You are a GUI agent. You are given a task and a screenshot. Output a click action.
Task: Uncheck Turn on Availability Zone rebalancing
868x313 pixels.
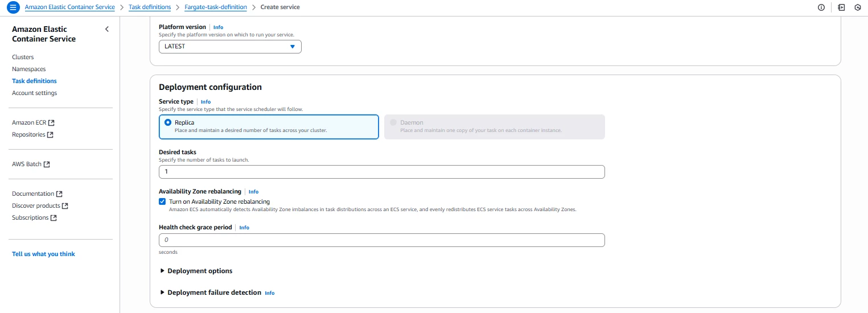coord(162,201)
